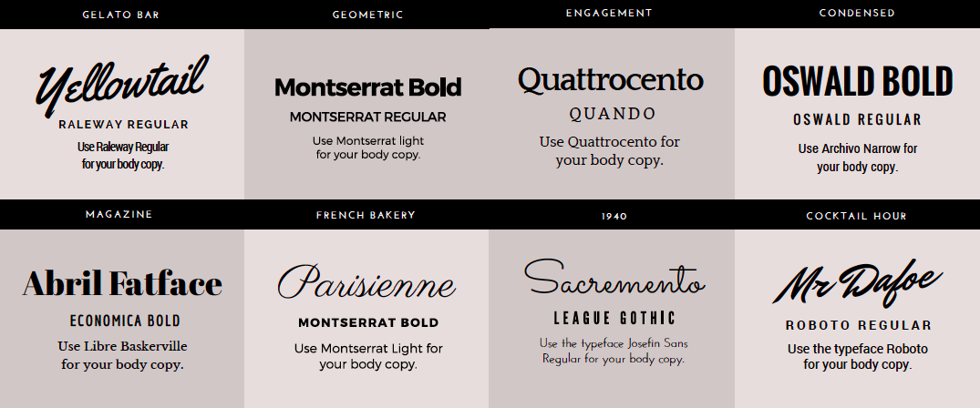Select the Parisienne script heading
Image resolution: width=980 pixels, height=408 pixels.
[x=366, y=282]
